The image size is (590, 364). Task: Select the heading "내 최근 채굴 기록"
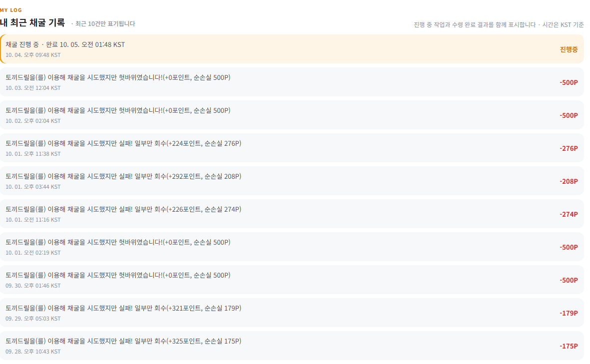32,23
